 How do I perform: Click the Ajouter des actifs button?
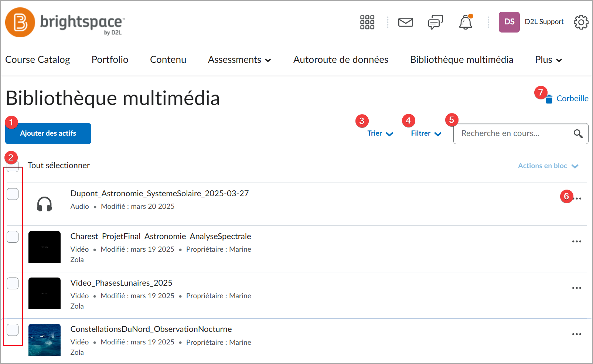tap(48, 133)
